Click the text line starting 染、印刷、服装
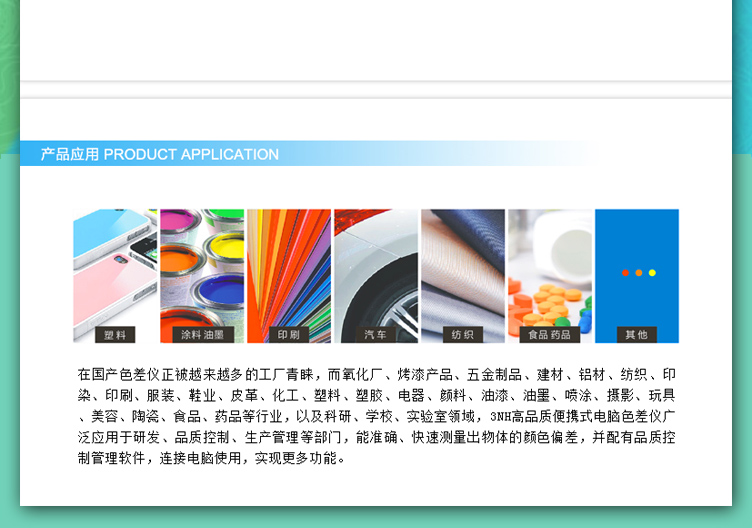 click(x=376, y=395)
